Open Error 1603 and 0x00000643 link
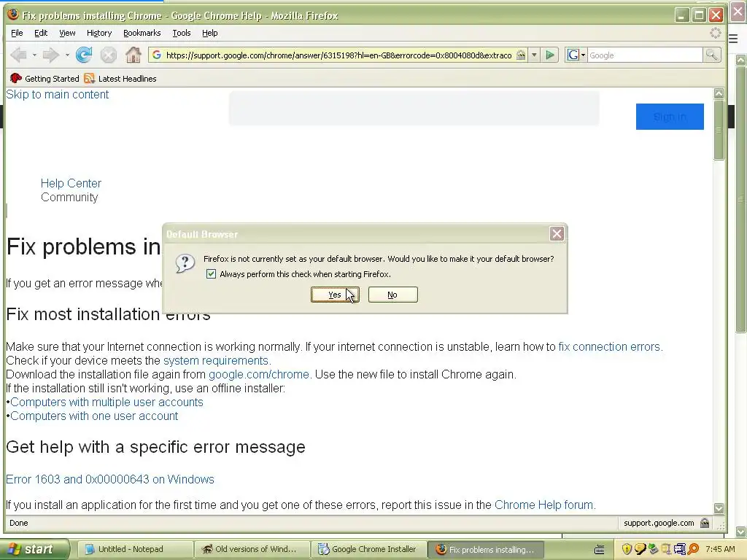 tap(110, 479)
